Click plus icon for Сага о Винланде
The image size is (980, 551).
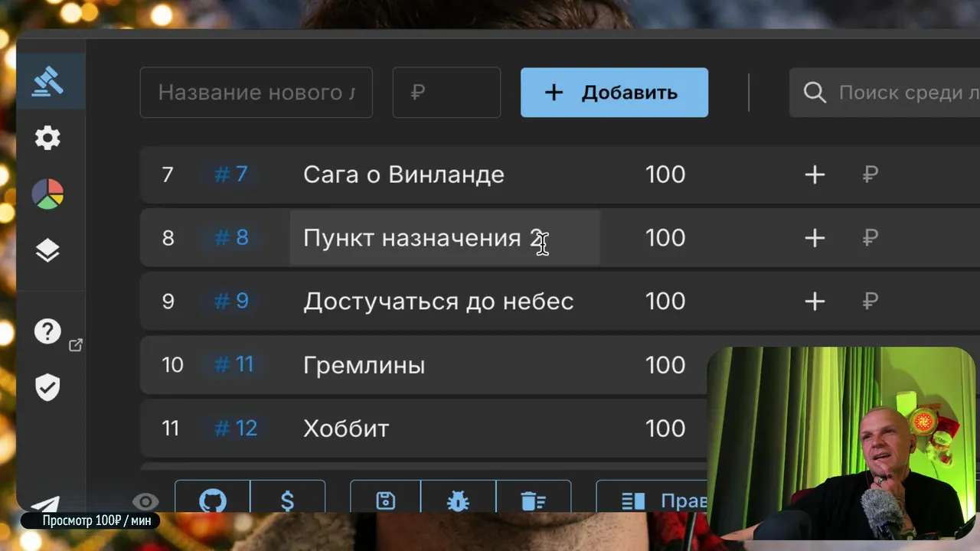[815, 175]
